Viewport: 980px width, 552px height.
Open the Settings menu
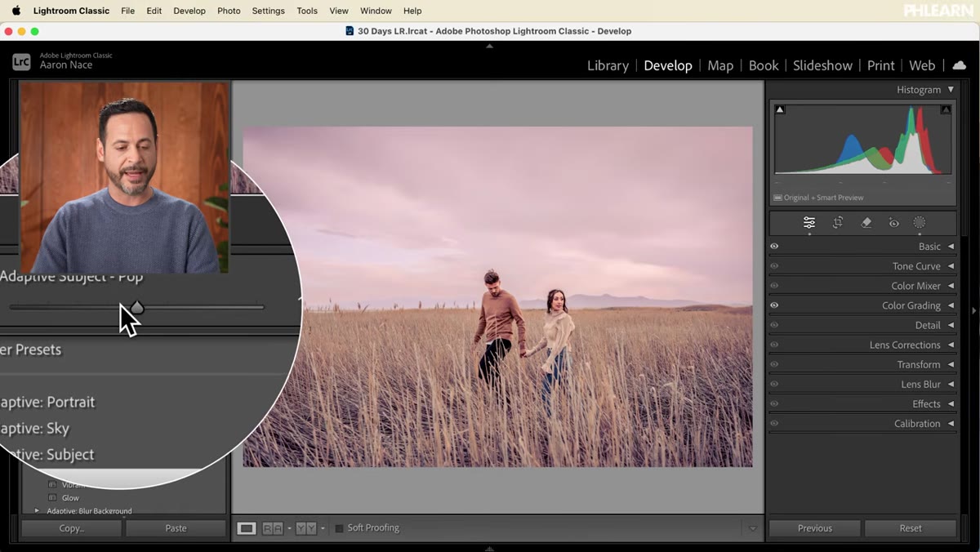[268, 11]
